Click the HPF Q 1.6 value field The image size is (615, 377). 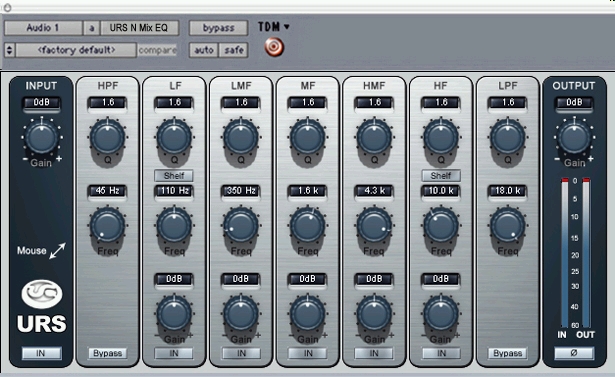107,103
